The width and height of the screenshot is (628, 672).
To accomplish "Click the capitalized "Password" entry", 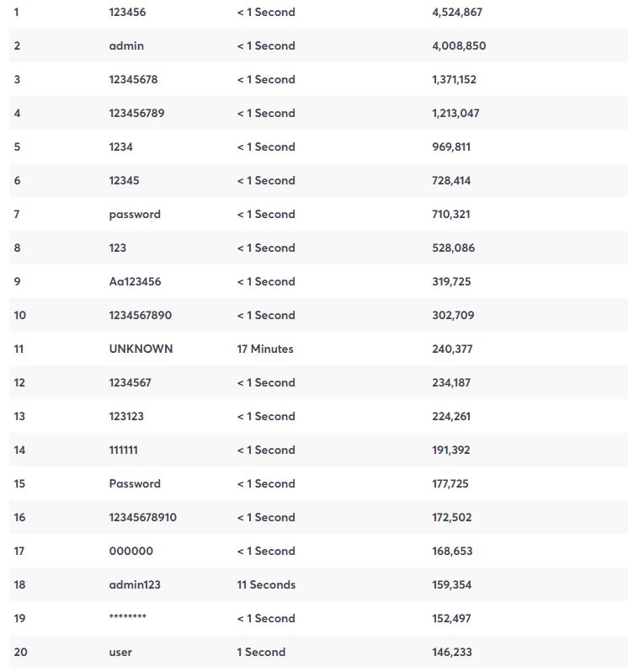I will pyautogui.click(x=135, y=484).
